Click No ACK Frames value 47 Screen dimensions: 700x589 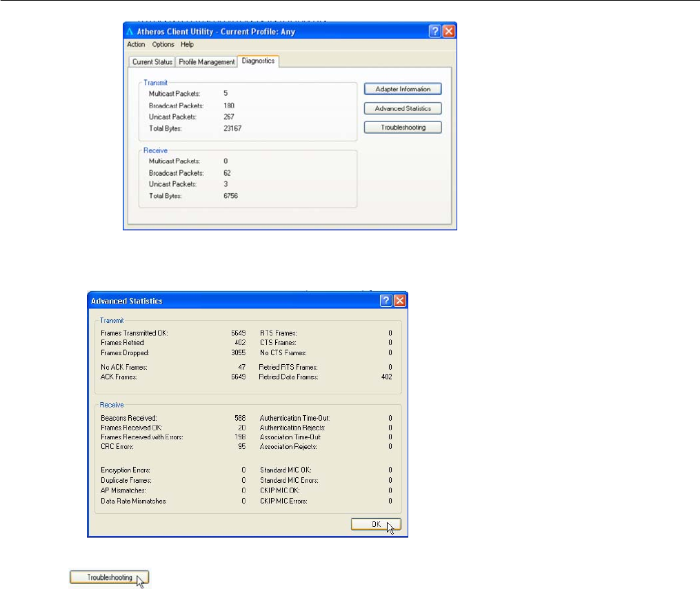[241, 367]
